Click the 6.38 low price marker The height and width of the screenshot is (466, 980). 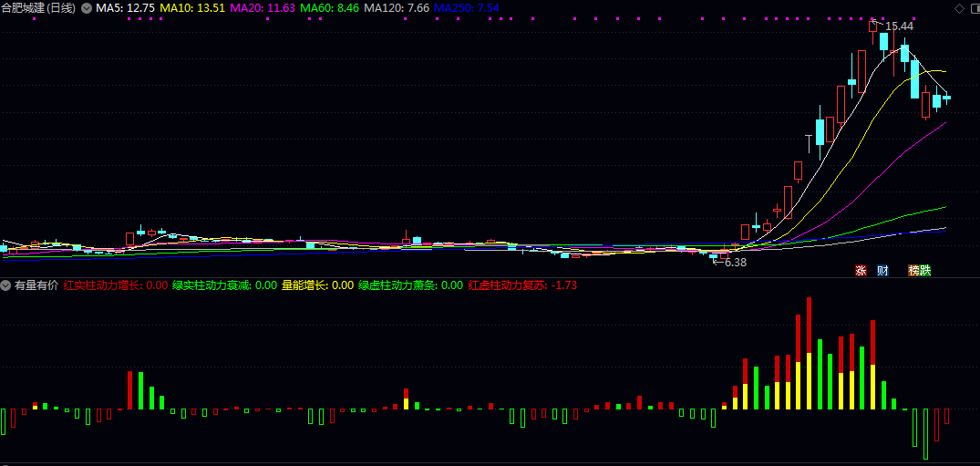point(735,263)
